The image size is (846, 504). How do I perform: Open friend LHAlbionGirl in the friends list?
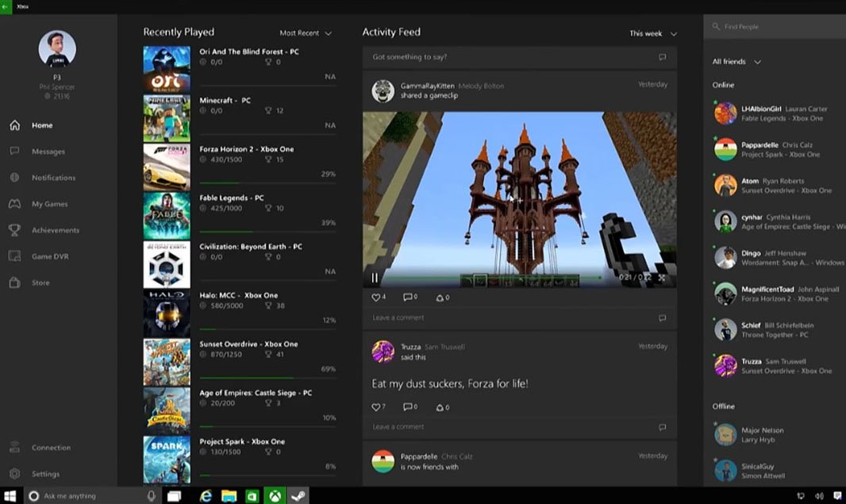click(x=777, y=113)
